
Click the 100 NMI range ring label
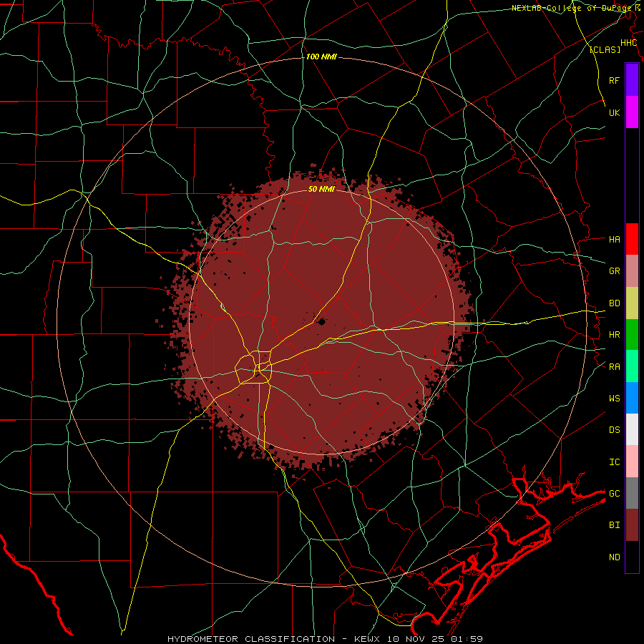click(x=321, y=57)
